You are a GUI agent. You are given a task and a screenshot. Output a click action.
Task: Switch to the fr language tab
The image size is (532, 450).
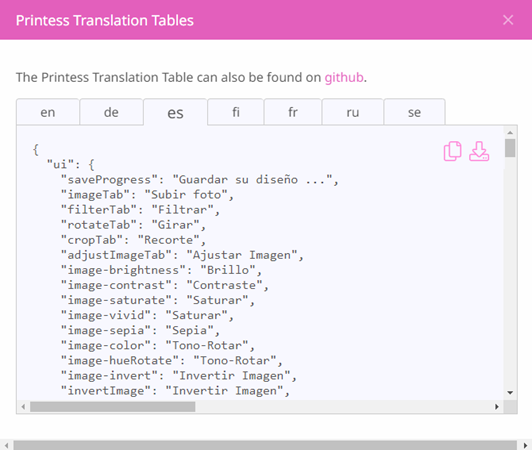(292, 112)
